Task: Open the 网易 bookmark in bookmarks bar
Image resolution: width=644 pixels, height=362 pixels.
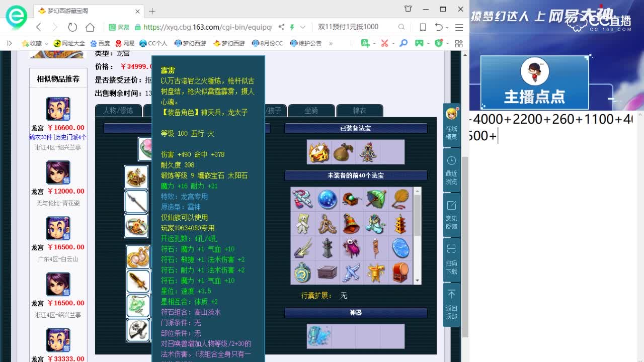Action: pyautogui.click(x=125, y=43)
